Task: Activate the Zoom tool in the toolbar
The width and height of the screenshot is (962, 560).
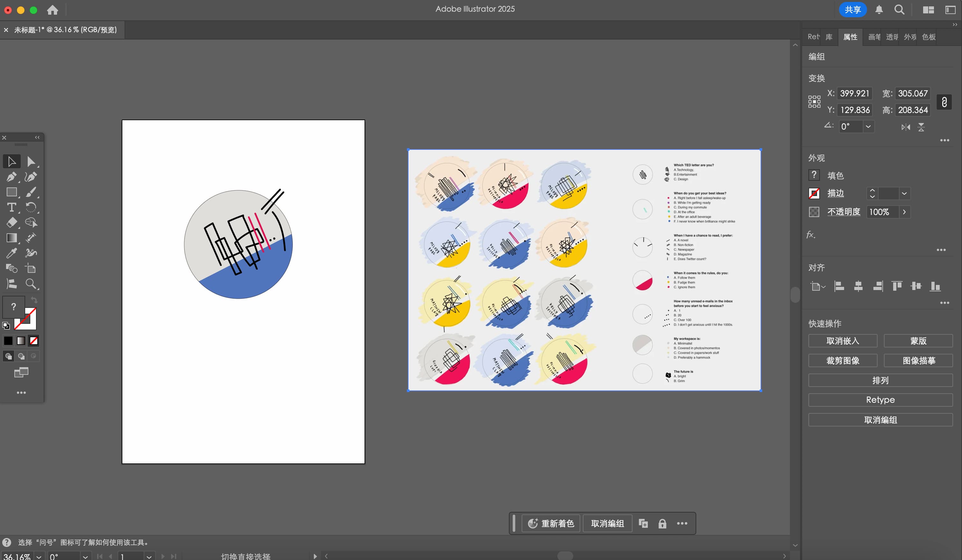Action: coord(31,284)
